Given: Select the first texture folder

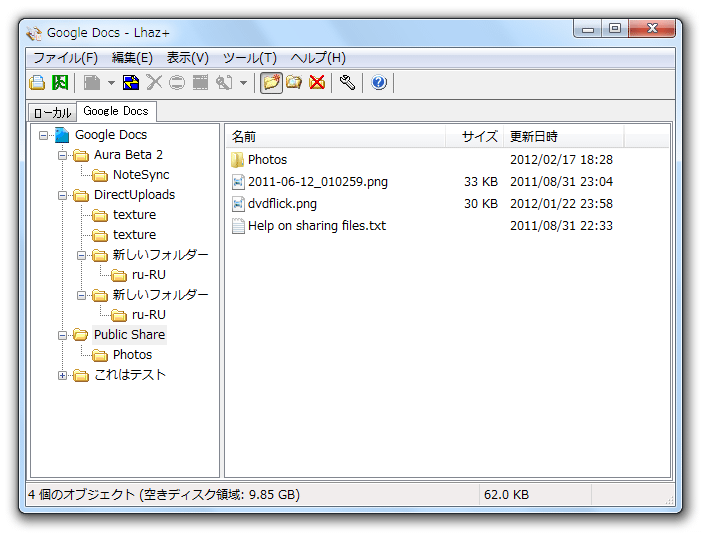Looking at the screenshot, I should point(134,215).
